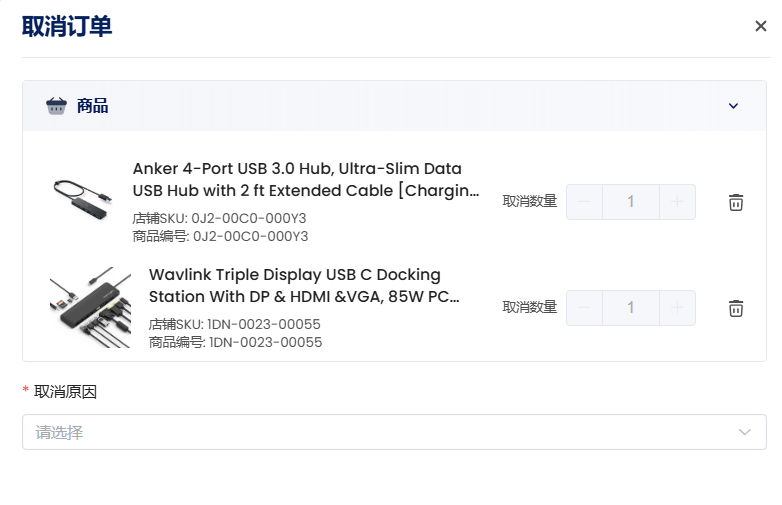
Task: Click Wavlink dock quantity input field
Action: point(631,308)
